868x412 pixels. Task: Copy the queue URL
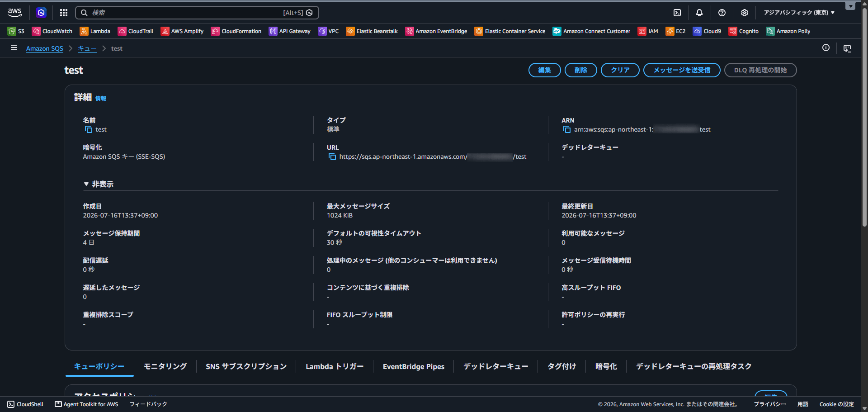[x=332, y=157]
